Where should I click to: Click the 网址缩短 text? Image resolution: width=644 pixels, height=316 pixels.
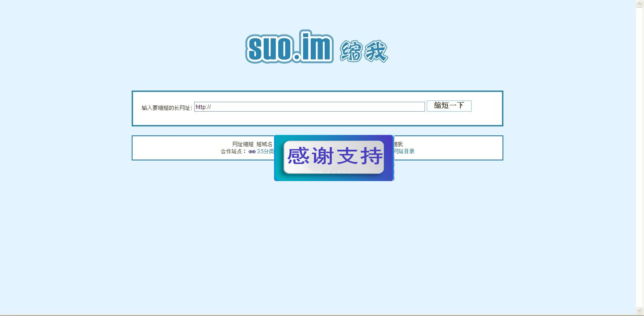243,144
